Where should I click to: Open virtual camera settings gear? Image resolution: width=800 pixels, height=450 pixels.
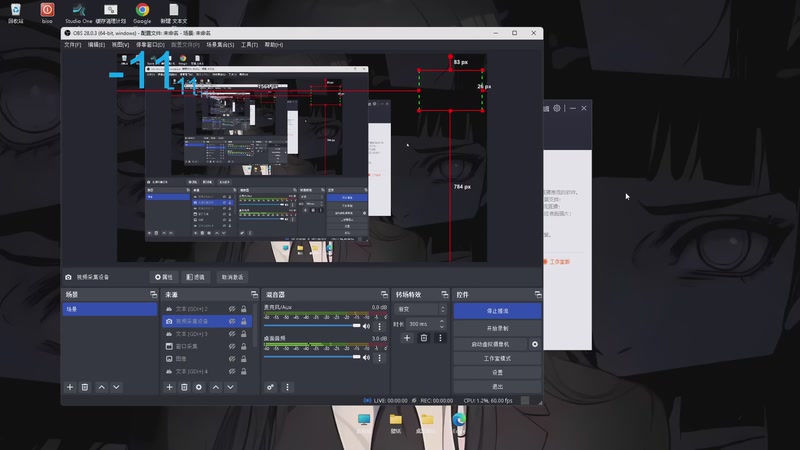point(535,344)
